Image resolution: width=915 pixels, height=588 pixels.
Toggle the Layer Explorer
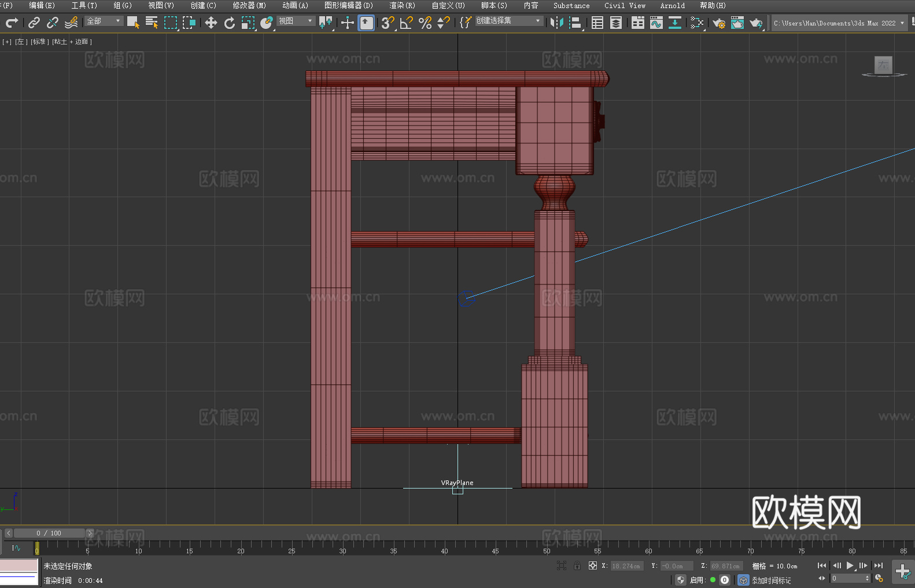[616, 23]
